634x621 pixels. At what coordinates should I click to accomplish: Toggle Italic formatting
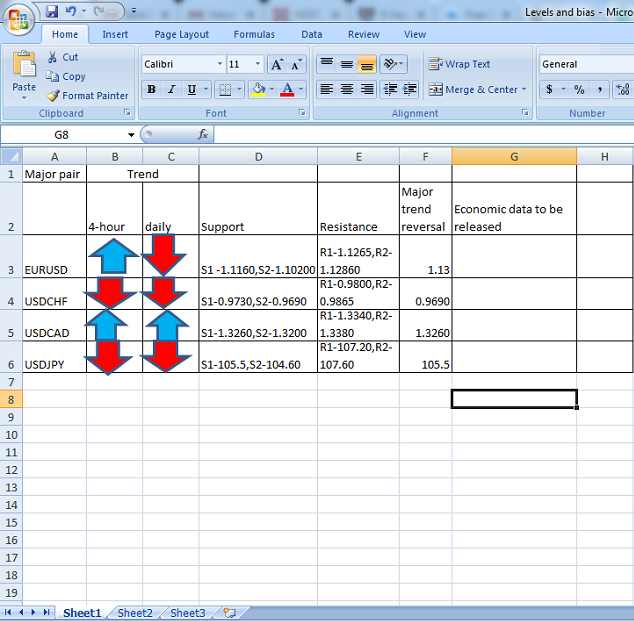pyautogui.click(x=171, y=89)
